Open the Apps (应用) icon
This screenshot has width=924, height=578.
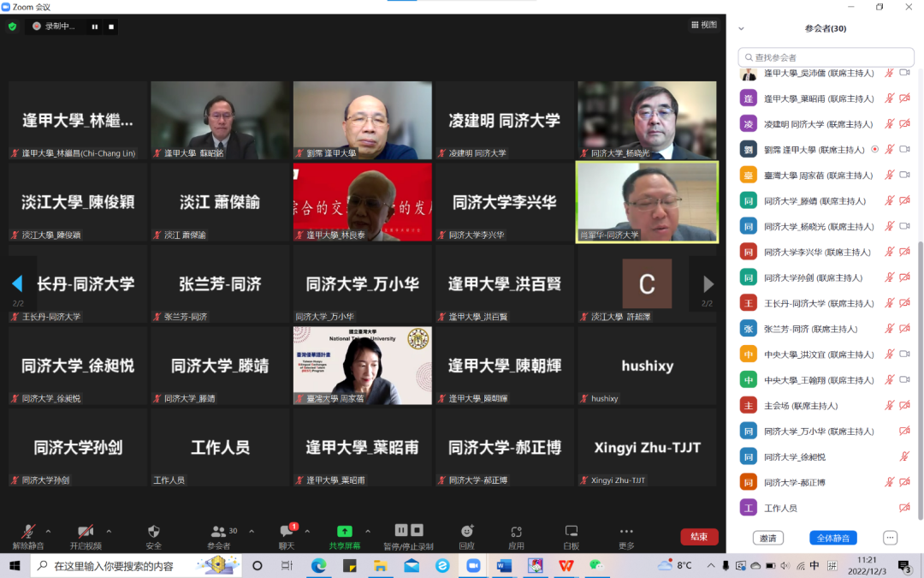tap(516, 532)
